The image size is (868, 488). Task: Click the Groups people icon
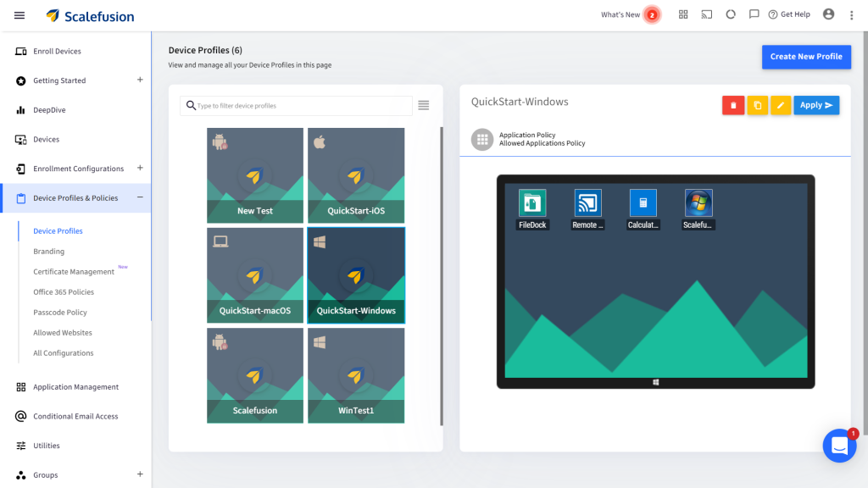point(21,475)
